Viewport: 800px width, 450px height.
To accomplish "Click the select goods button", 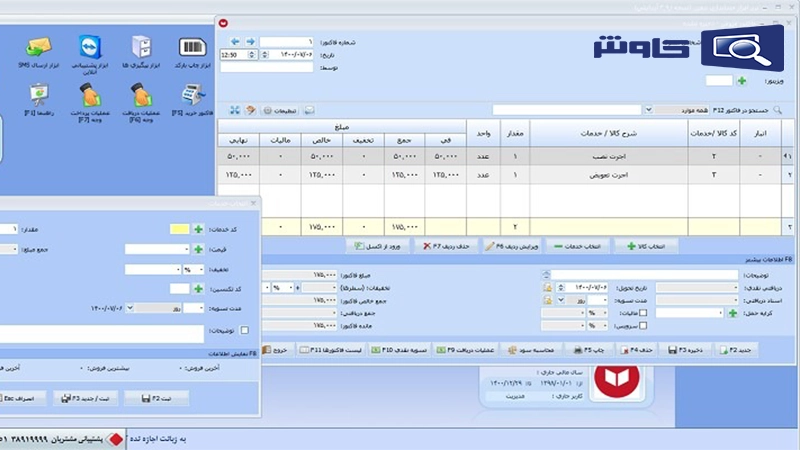I will 646,246.
